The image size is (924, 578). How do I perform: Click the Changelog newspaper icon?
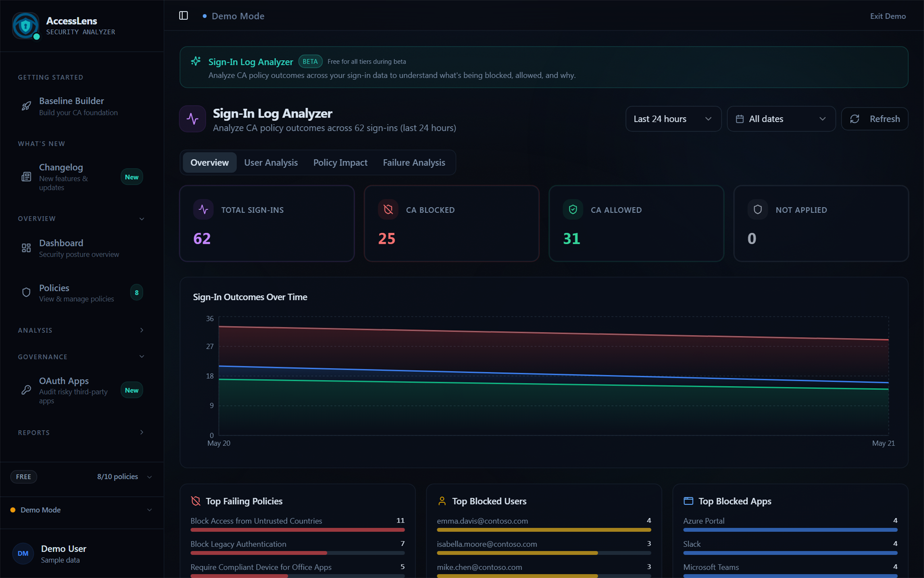click(x=26, y=177)
